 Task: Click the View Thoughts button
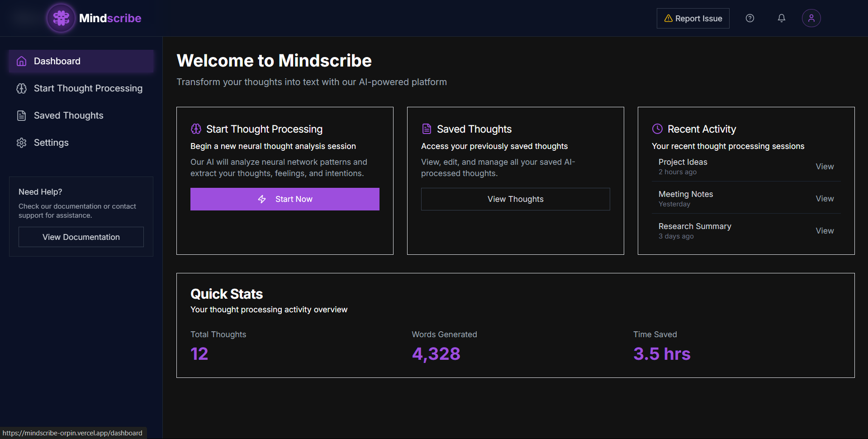(515, 199)
